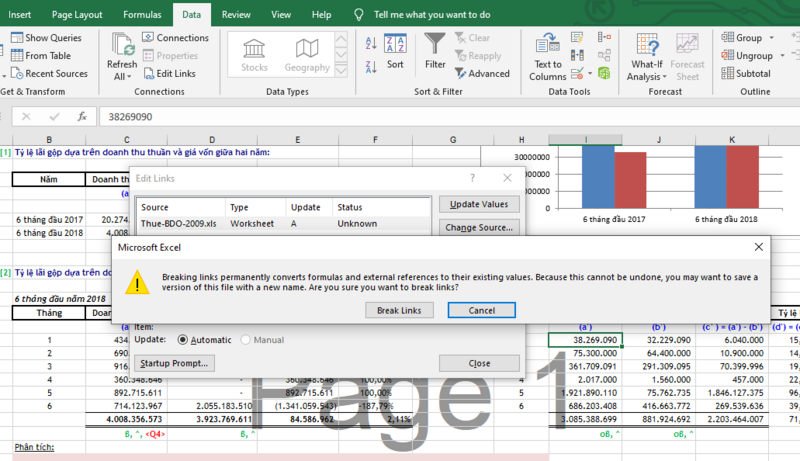This screenshot has height=461, width=800.
Task: Click the Sort A to Z icon
Action: tap(371, 42)
